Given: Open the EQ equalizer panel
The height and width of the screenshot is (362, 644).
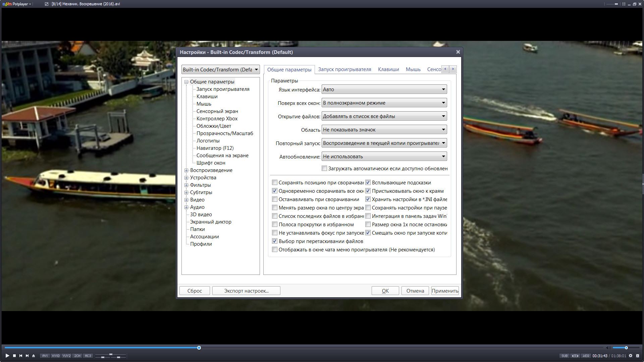Looking at the screenshot, I should point(586,356).
